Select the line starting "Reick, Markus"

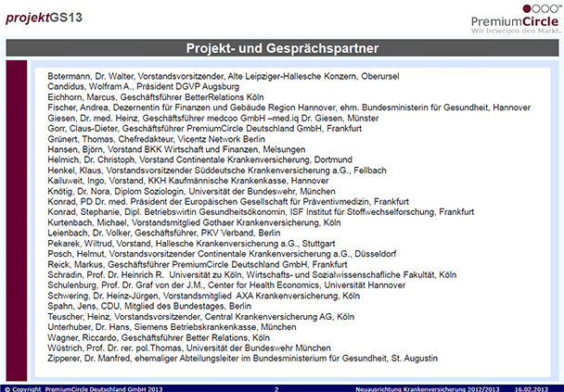pos(198,264)
